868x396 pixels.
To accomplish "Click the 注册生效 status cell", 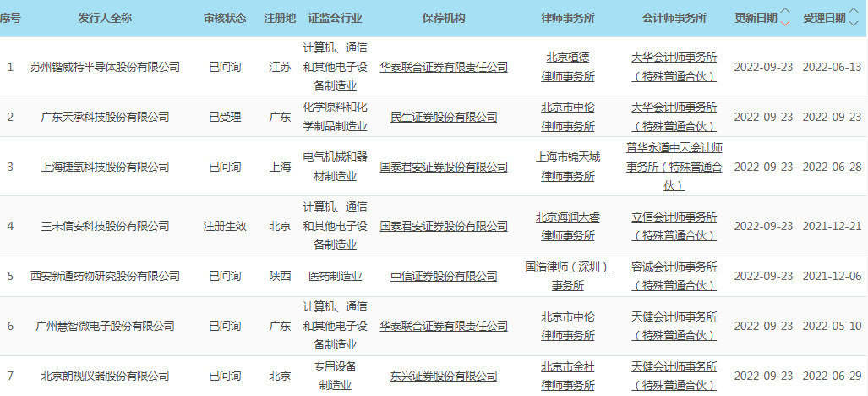I will tap(225, 226).
